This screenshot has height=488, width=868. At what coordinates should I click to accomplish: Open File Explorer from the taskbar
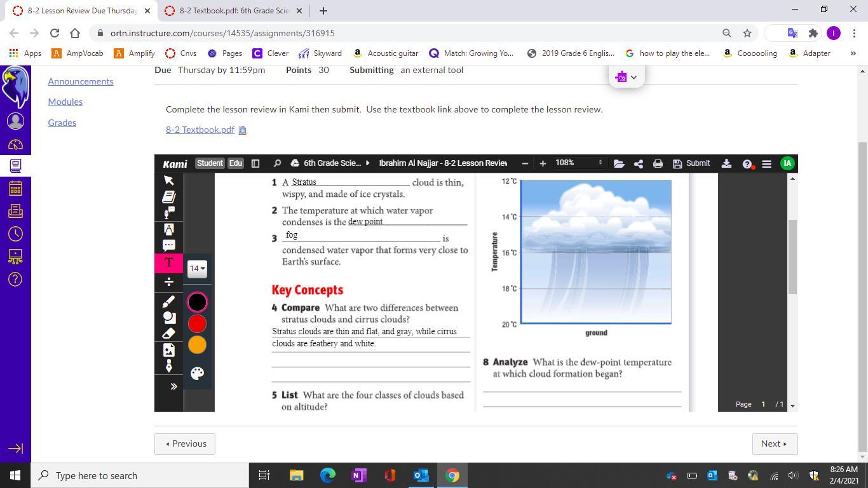296,475
